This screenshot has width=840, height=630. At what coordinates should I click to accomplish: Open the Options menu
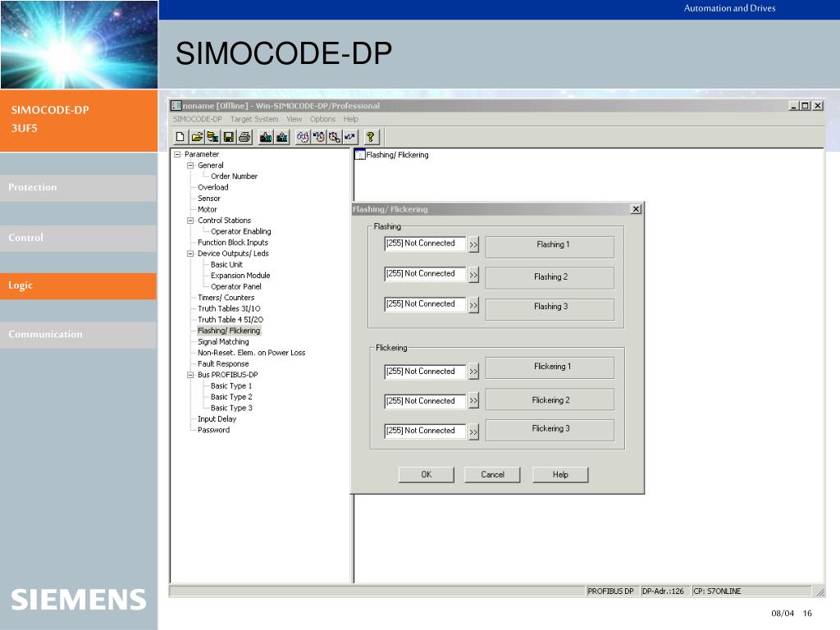tap(322, 119)
